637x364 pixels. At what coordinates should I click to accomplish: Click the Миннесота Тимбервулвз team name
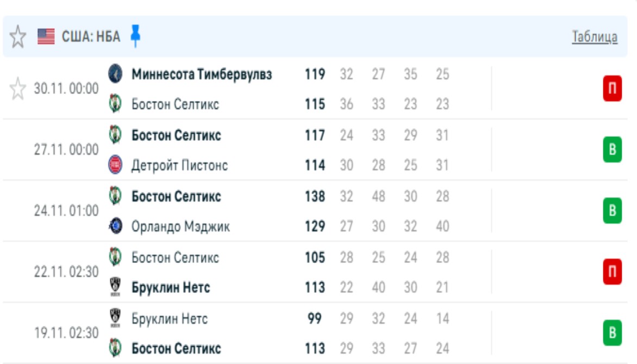point(202,74)
